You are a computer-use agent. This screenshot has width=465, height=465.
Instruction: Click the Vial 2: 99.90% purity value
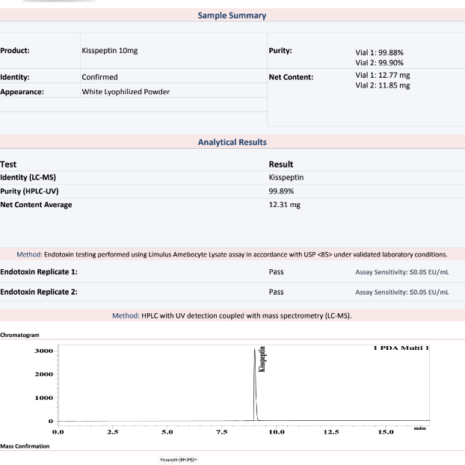pyautogui.click(x=379, y=63)
